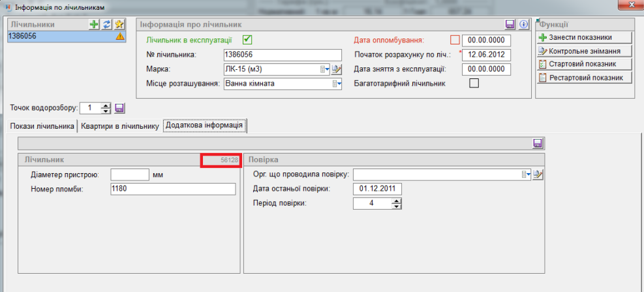This screenshot has height=292, width=644.
Task: Check the Багатотарифний лічильник checkbox
Action: click(474, 83)
